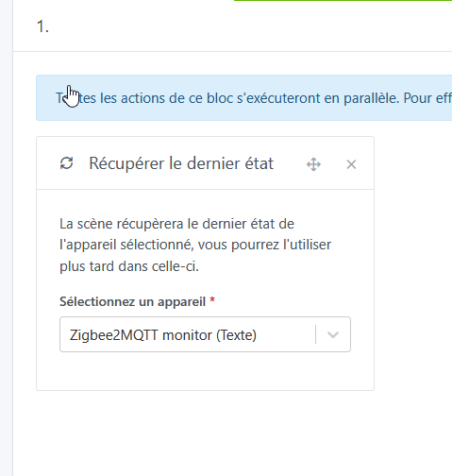Click the red required asterisk
Image resolution: width=452 pixels, height=476 pixels.
click(212, 299)
